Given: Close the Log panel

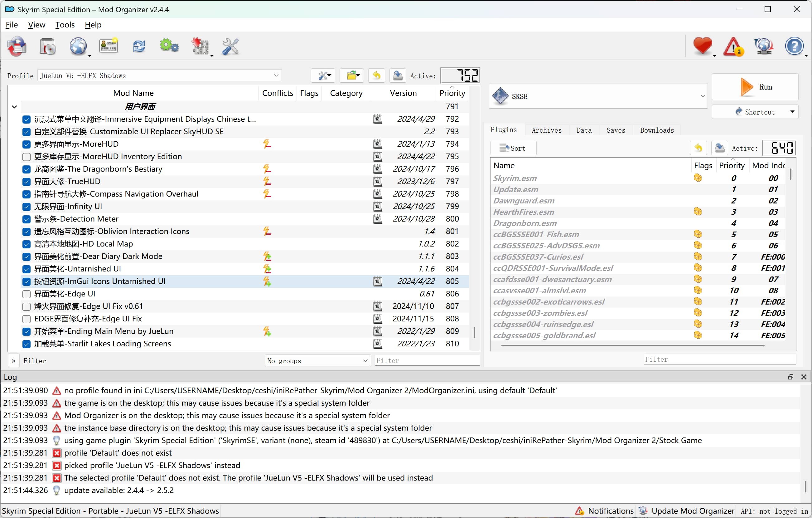Looking at the screenshot, I should 804,377.
